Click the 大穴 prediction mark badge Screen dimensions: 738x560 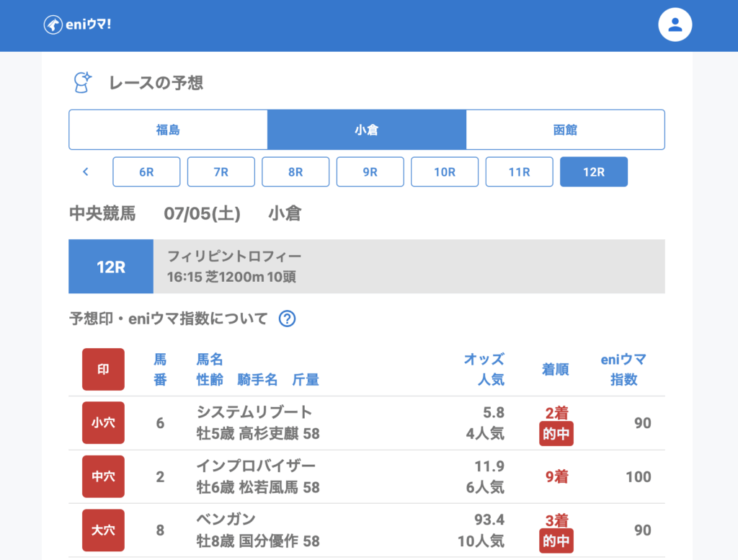103,530
